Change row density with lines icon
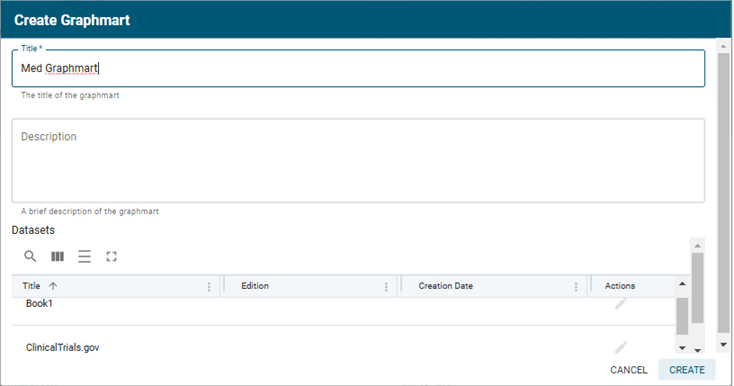Screen dimensions: 734x386 (x=84, y=256)
